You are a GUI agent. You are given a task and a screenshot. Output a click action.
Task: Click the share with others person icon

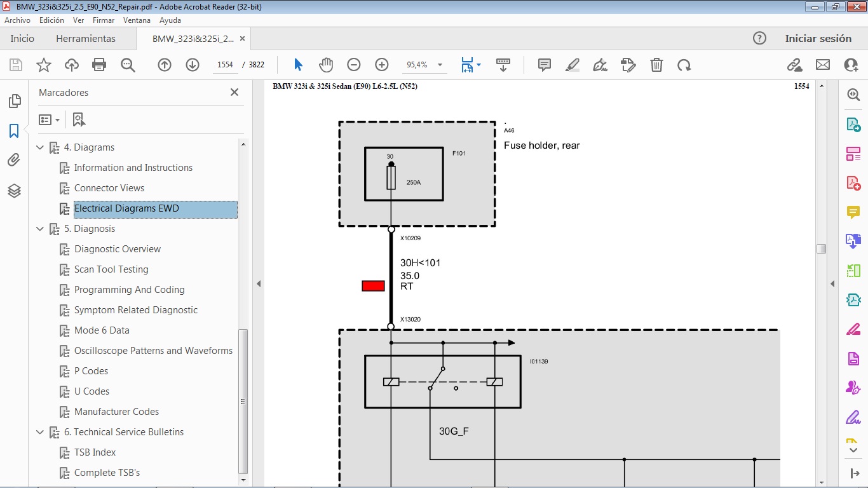tap(851, 65)
